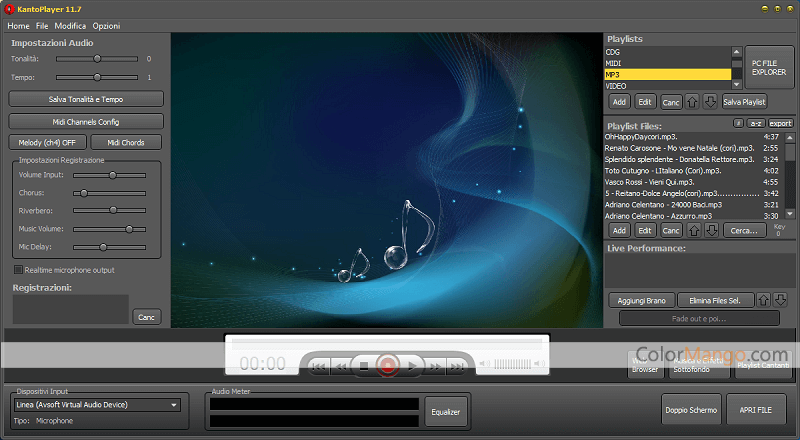Click the KantoPlayer app icon in title bar

[9, 9]
